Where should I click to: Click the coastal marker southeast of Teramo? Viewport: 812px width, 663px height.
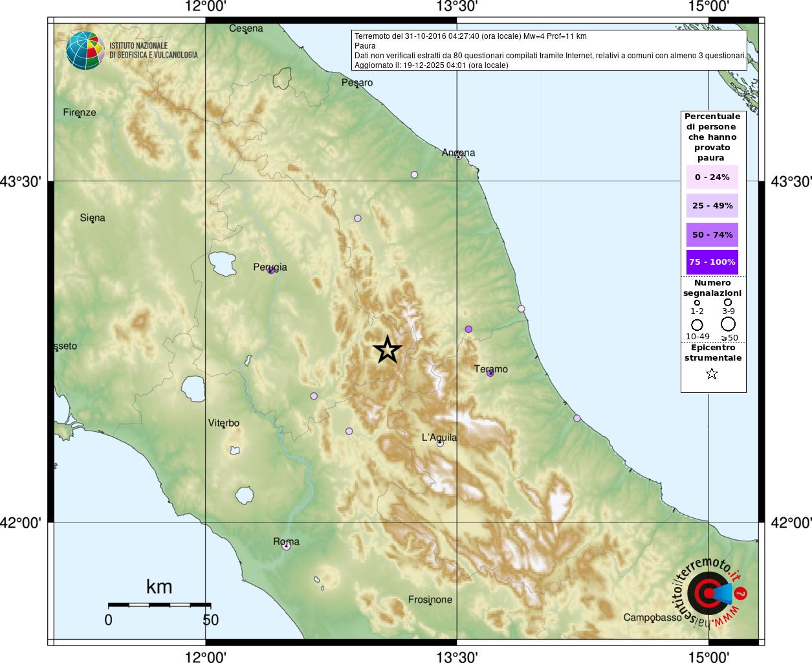click(577, 418)
